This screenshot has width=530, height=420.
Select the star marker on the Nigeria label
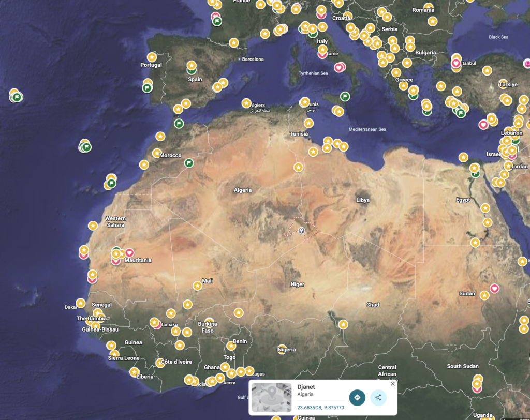pos(282,349)
